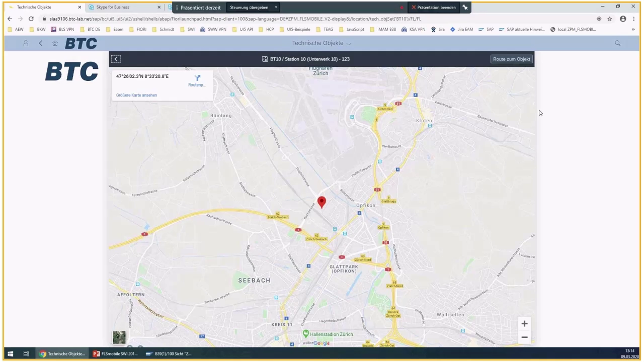Click the back arrow in the map header
This screenshot has width=644, height=362.
coord(116,59)
